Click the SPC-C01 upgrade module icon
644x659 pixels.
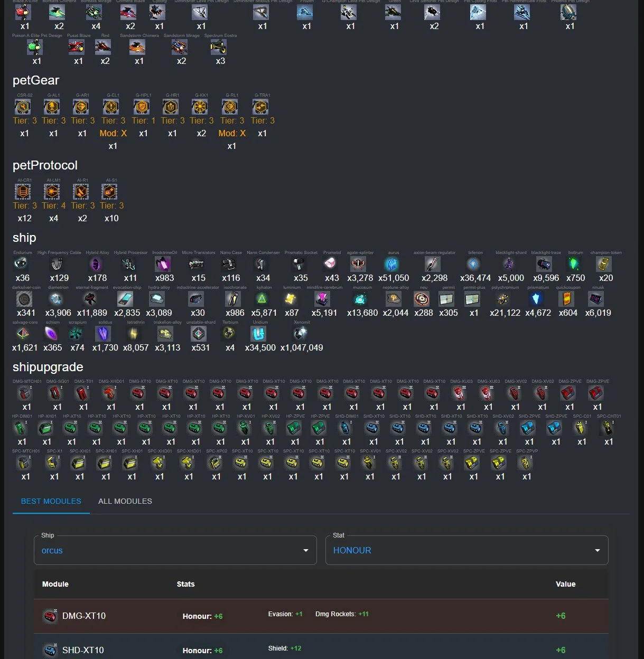580,428
